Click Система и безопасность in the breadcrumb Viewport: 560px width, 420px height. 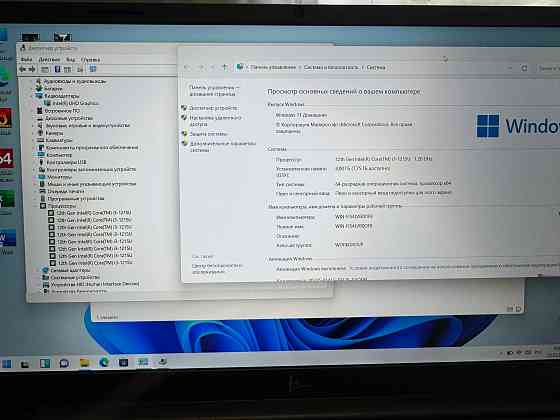(331, 67)
